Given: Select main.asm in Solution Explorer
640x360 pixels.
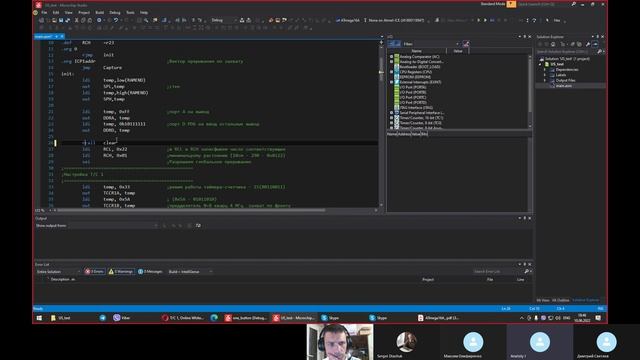Looking at the screenshot, I should pyautogui.click(x=563, y=86).
